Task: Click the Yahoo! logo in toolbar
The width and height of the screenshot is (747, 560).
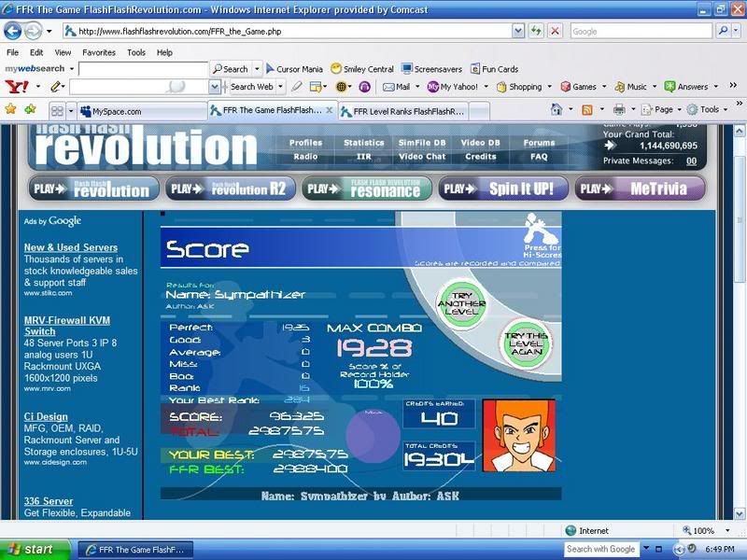Action: pos(16,87)
